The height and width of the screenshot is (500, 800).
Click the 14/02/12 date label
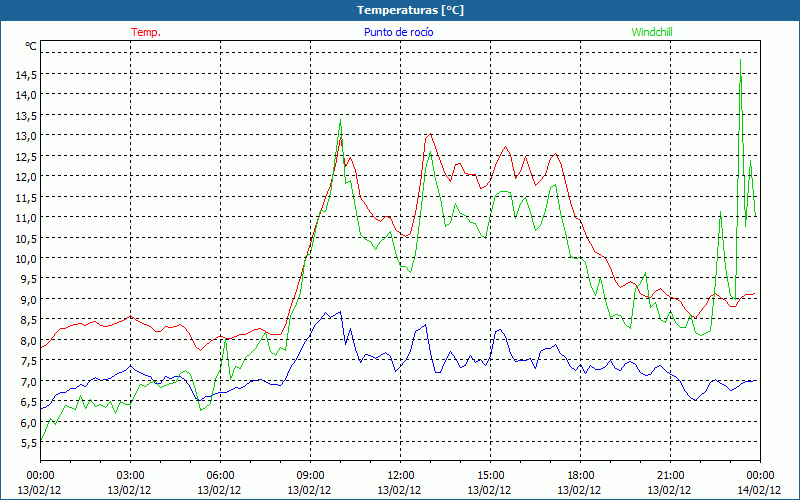tap(759, 490)
